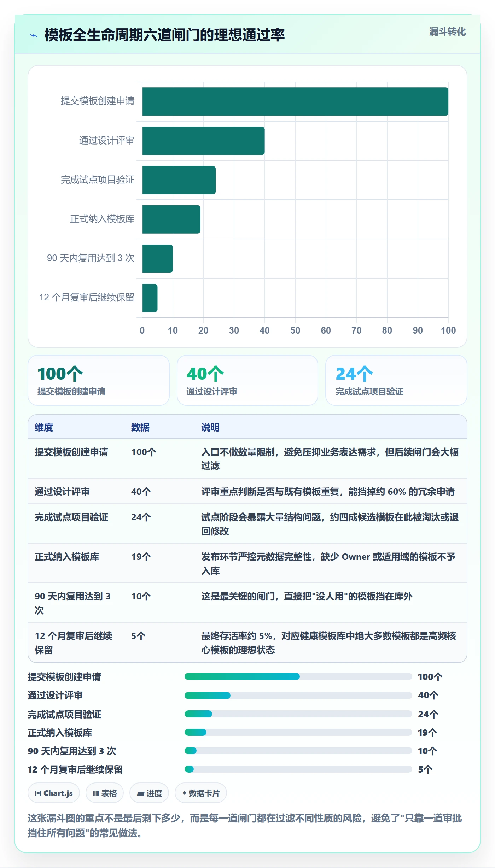Click the lightning icon beside the title

click(34, 35)
